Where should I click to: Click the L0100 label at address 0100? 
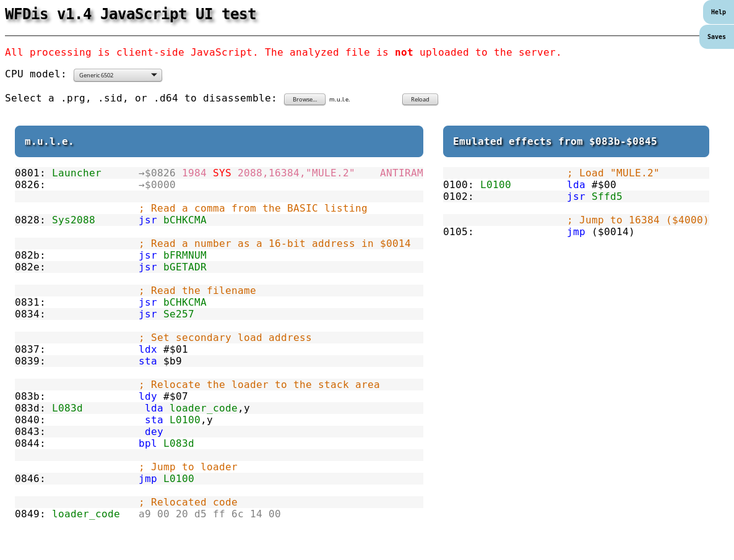[495, 185]
